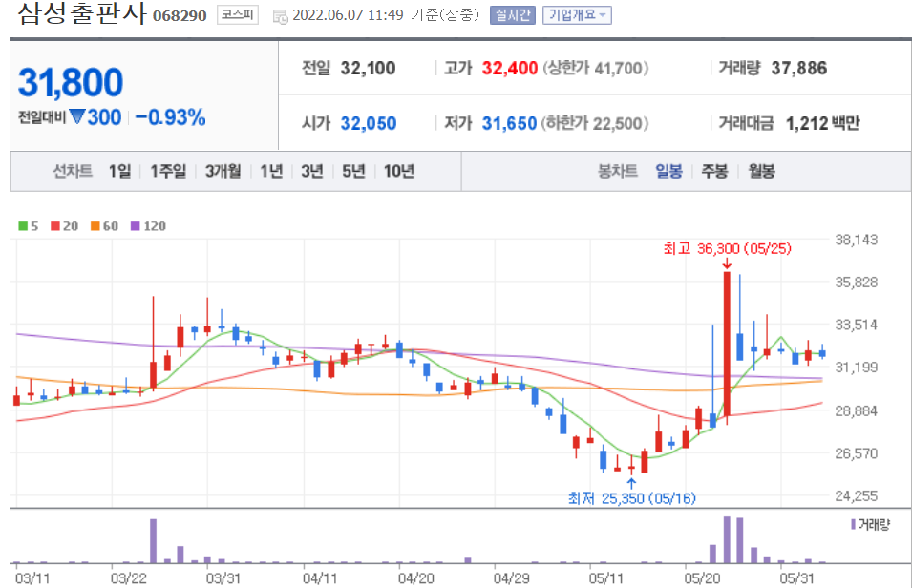912x588 pixels.
Task: Click the 04/20 date axis label
Action: (415, 578)
